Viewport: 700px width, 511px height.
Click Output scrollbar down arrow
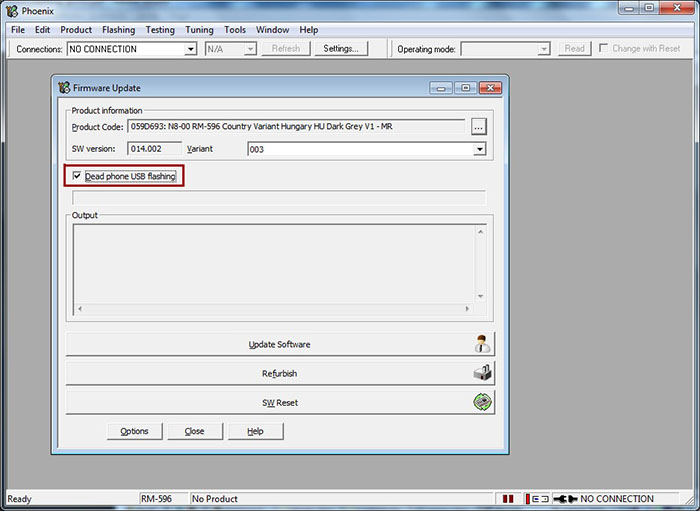point(480,296)
